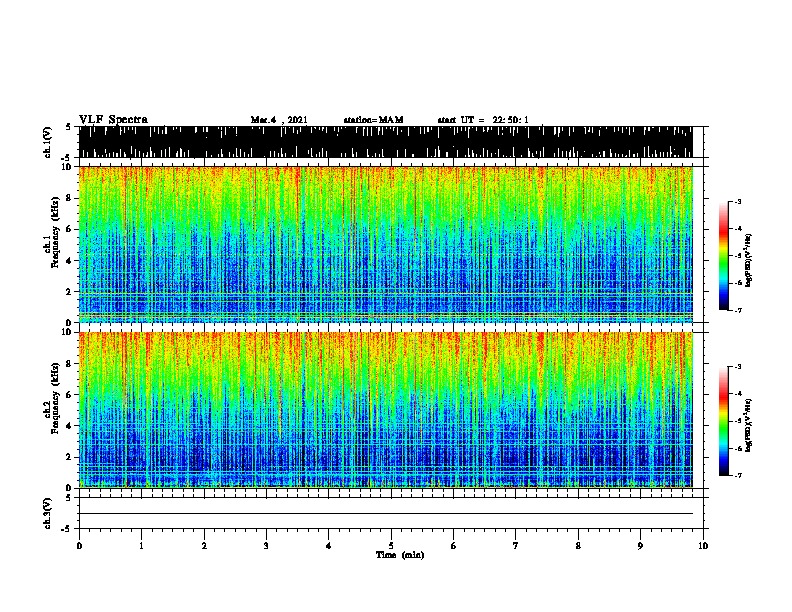Click inside the ch.2 spectrogram panel
792x612 pixels.
[x=385, y=410]
